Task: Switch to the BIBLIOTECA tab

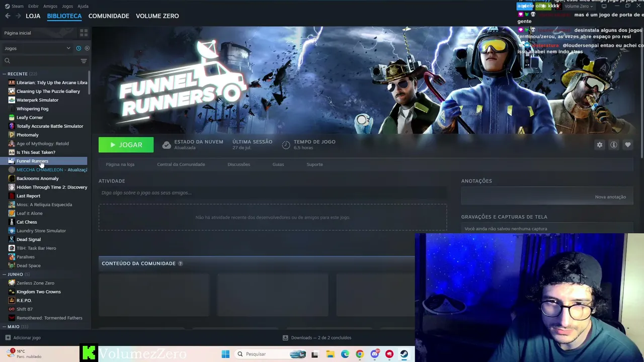Action: pyautogui.click(x=64, y=16)
